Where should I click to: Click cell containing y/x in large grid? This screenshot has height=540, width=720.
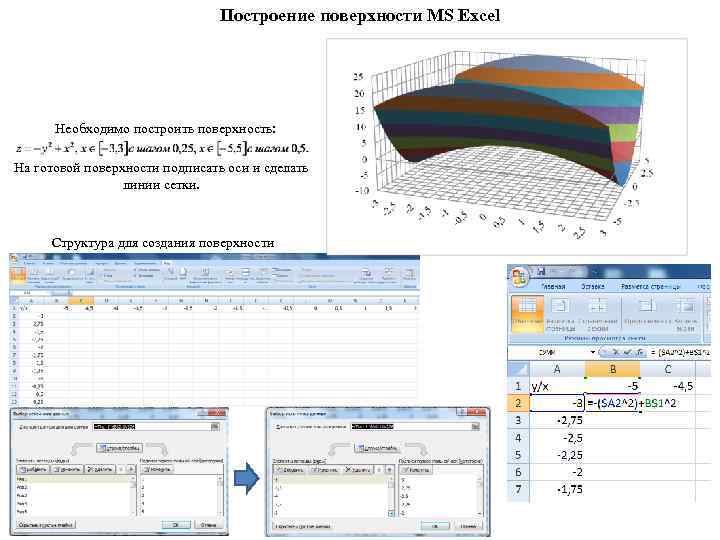click(557, 386)
